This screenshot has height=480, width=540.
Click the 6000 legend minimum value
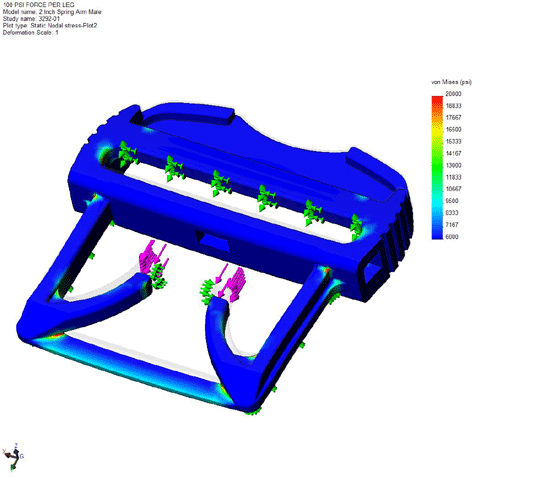(452, 237)
